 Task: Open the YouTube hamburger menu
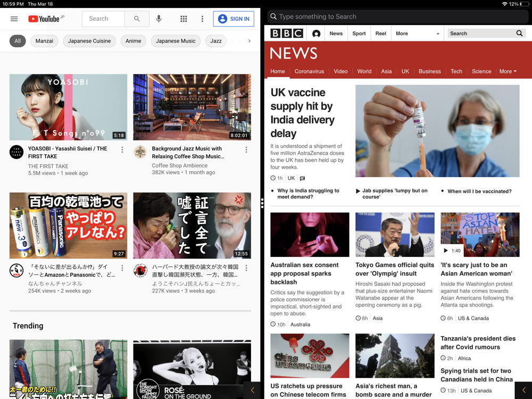(x=14, y=19)
